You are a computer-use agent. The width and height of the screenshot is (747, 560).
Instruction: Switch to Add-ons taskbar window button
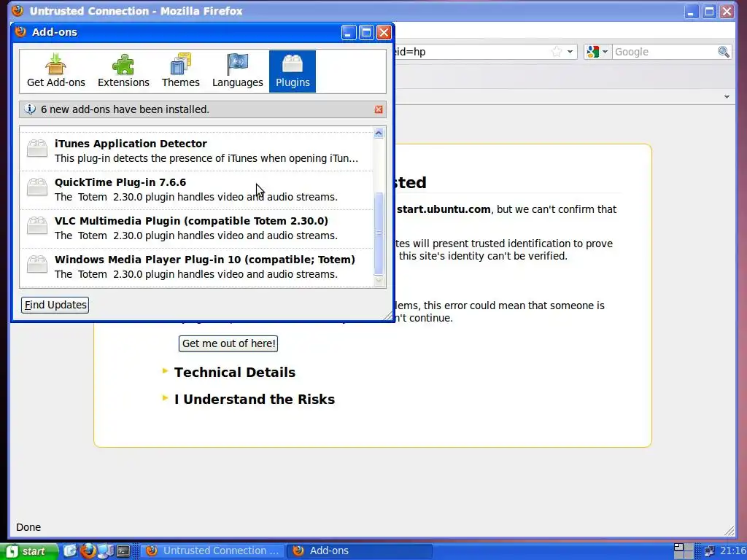click(360, 551)
